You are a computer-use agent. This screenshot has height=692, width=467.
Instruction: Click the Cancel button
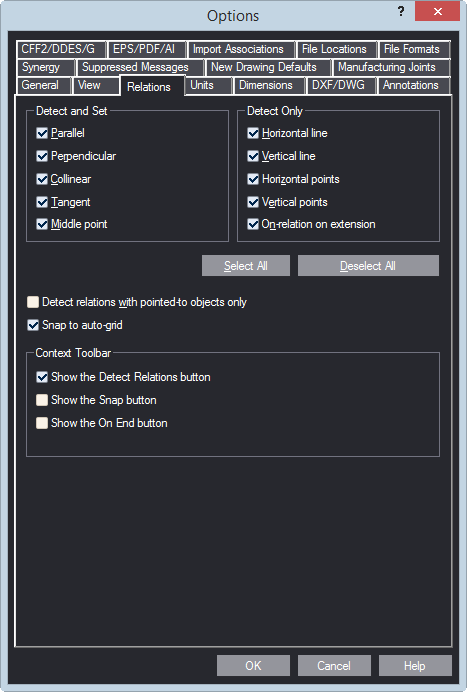click(334, 666)
